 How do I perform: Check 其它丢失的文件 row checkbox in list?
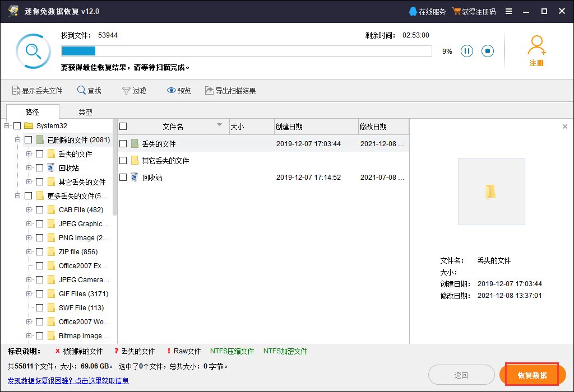(123, 161)
